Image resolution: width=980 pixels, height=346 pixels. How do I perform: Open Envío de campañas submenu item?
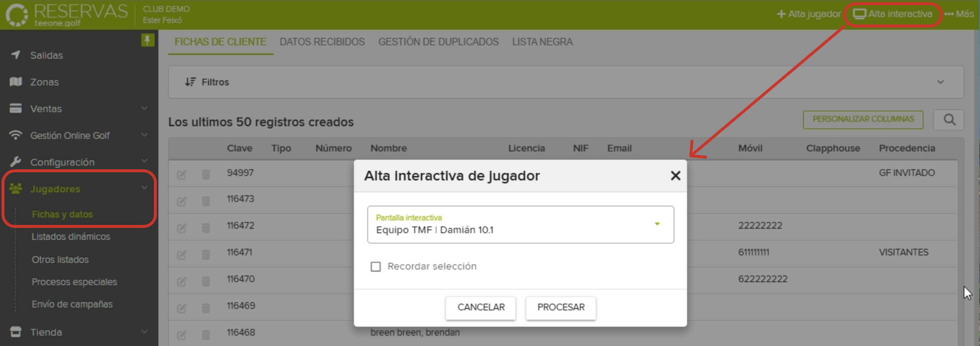pyautogui.click(x=72, y=304)
